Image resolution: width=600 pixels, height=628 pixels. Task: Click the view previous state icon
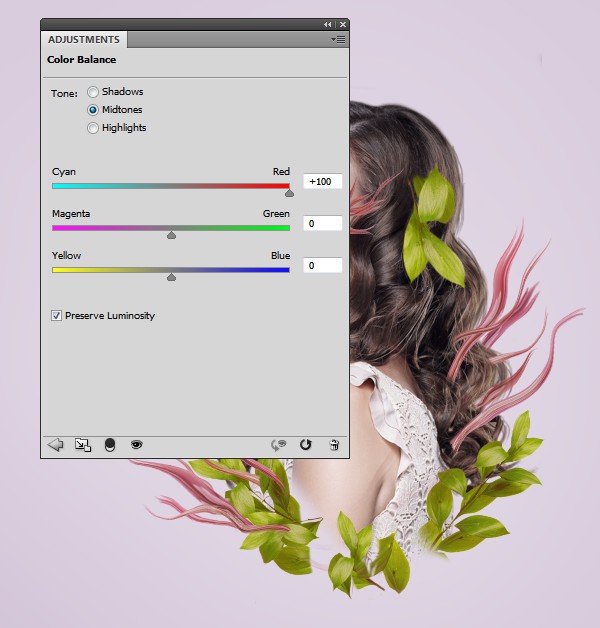(x=279, y=445)
